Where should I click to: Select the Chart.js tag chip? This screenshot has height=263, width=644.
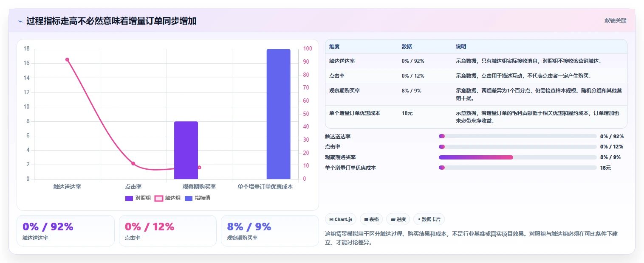341,219
